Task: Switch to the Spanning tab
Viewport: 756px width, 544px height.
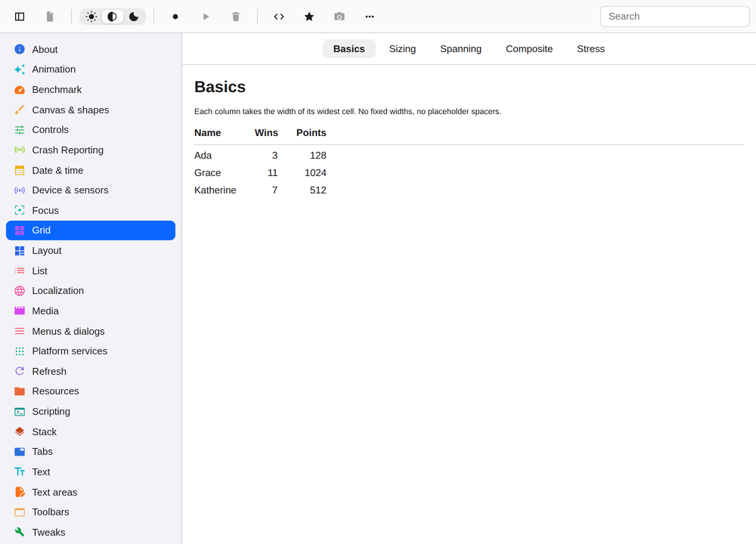Action: [461, 48]
